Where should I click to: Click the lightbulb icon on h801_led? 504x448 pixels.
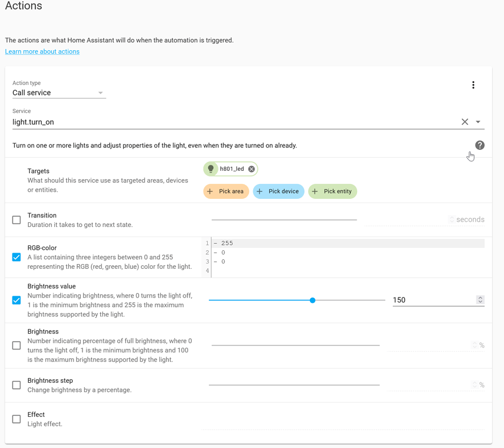point(211,169)
